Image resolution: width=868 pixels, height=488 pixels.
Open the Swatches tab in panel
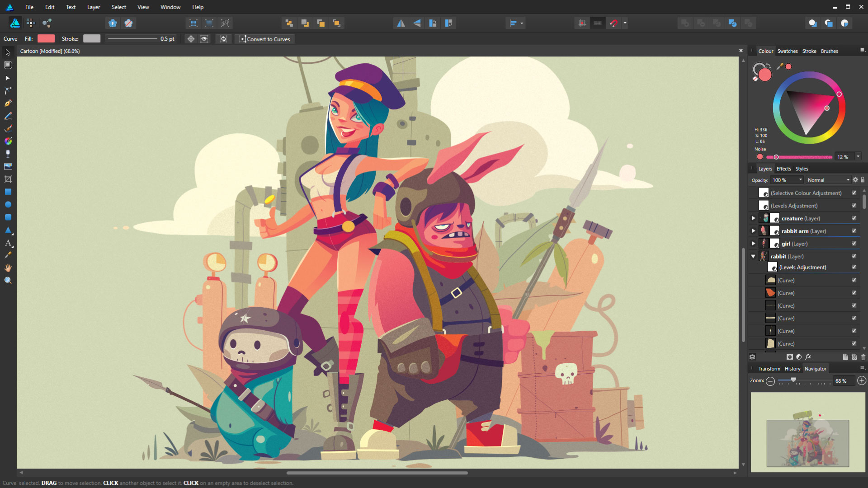787,51
